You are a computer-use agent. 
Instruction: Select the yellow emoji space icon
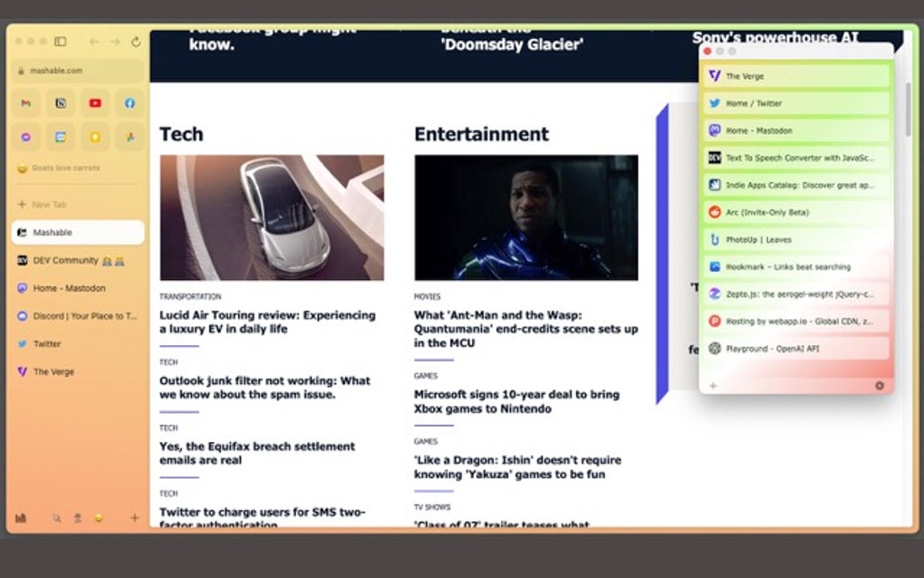point(99,518)
